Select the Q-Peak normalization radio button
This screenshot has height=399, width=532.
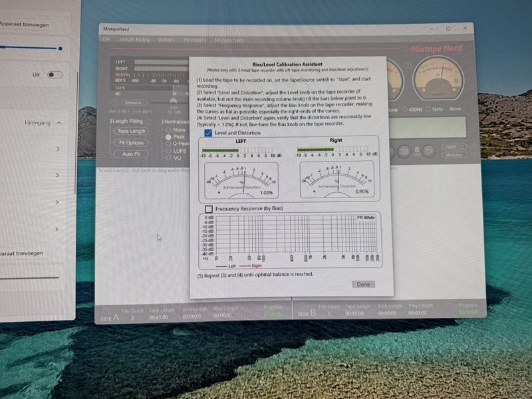coord(168,144)
